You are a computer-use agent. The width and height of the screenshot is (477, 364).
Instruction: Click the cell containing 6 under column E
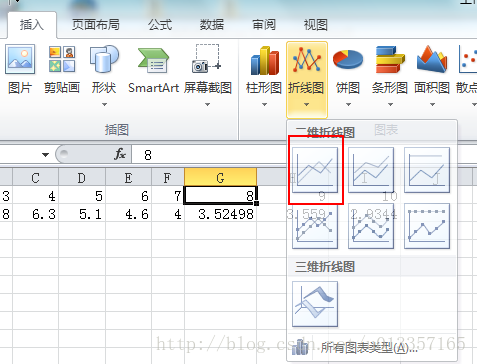(129, 196)
